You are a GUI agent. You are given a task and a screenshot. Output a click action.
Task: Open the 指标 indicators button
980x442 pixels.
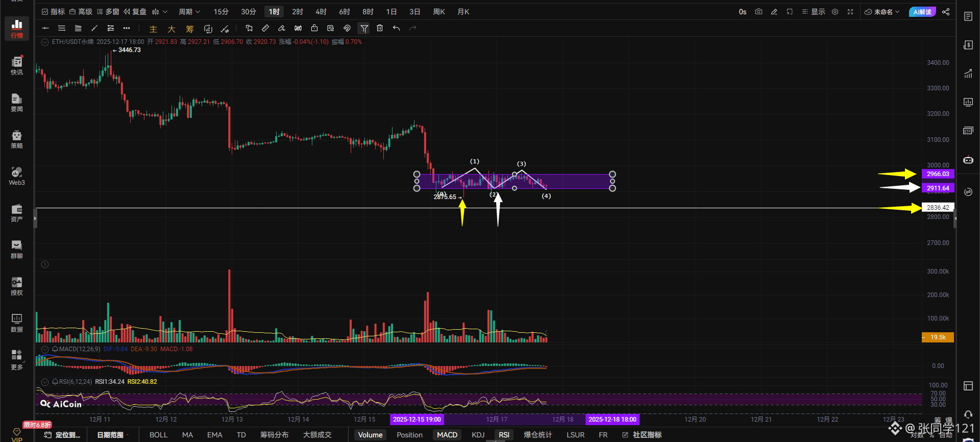pyautogui.click(x=54, y=11)
